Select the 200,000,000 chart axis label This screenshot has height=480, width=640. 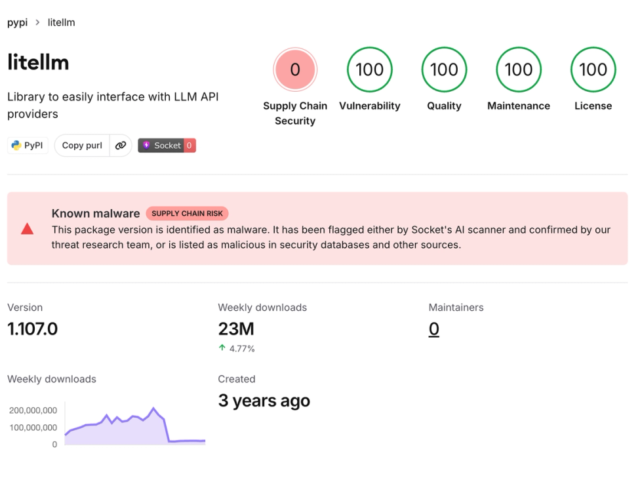click(33, 410)
